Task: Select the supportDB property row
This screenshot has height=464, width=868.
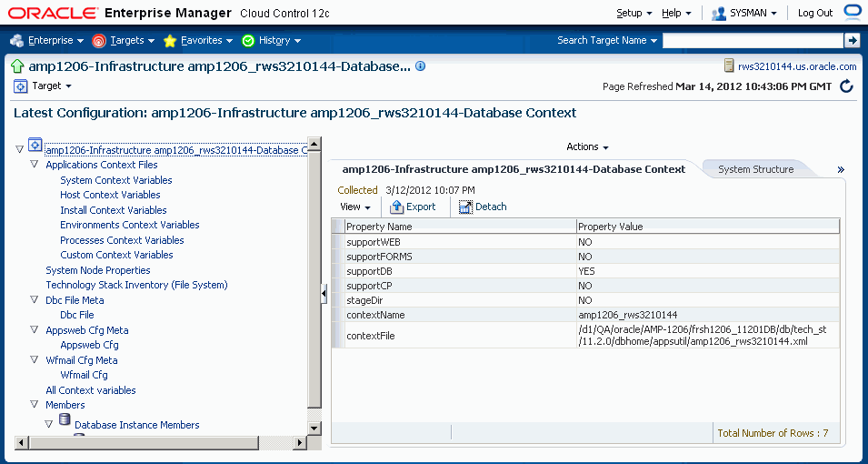Action: click(585, 272)
